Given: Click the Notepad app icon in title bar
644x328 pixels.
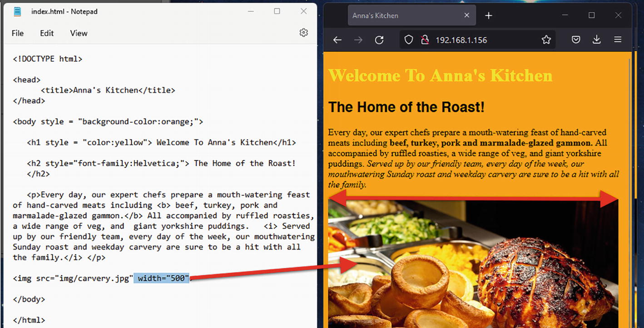Looking at the screenshot, I should pyautogui.click(x=17, y=11).
